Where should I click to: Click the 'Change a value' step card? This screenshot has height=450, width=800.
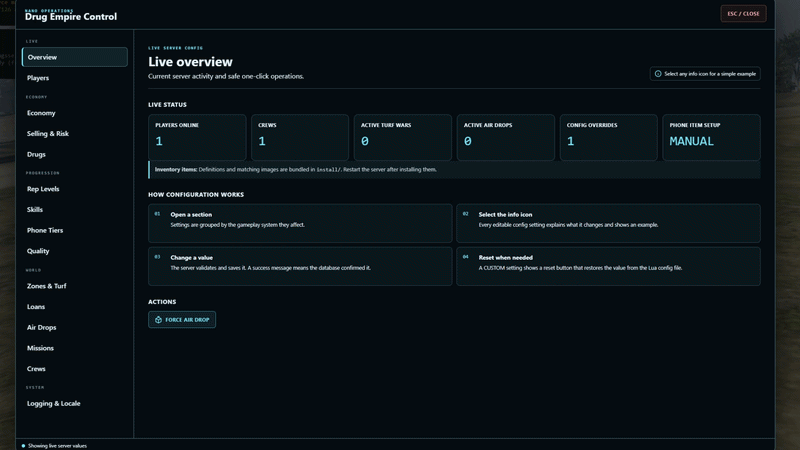pyautogui.click(x=300, y=266)
